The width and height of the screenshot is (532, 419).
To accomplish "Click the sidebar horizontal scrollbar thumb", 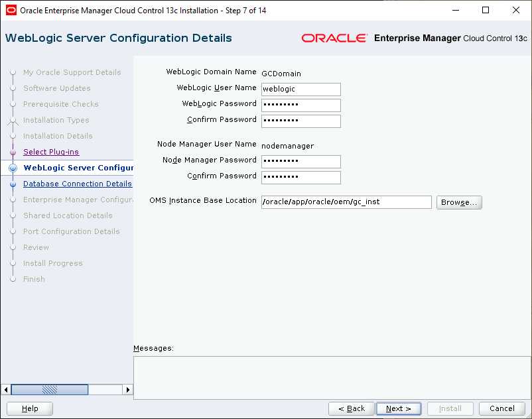I will (x=50, y=390).
